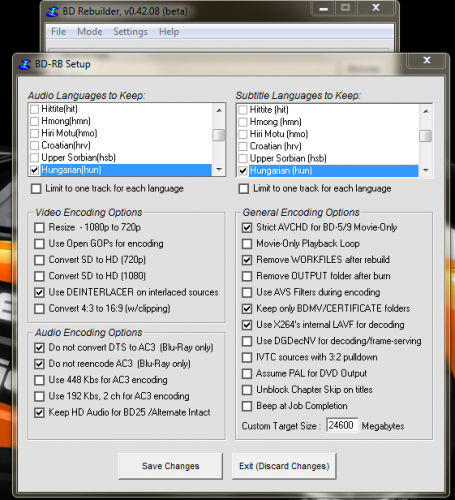Check Hmong(hmn) in audio languages
The height and width of the screenshot is (500, 455).
[x=34, y=121]
